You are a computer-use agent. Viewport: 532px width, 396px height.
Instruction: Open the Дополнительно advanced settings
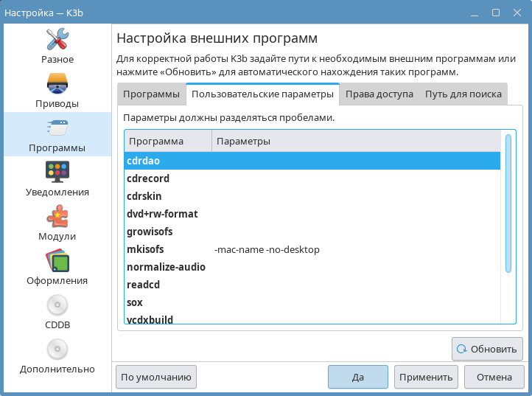tap(57, 355)
